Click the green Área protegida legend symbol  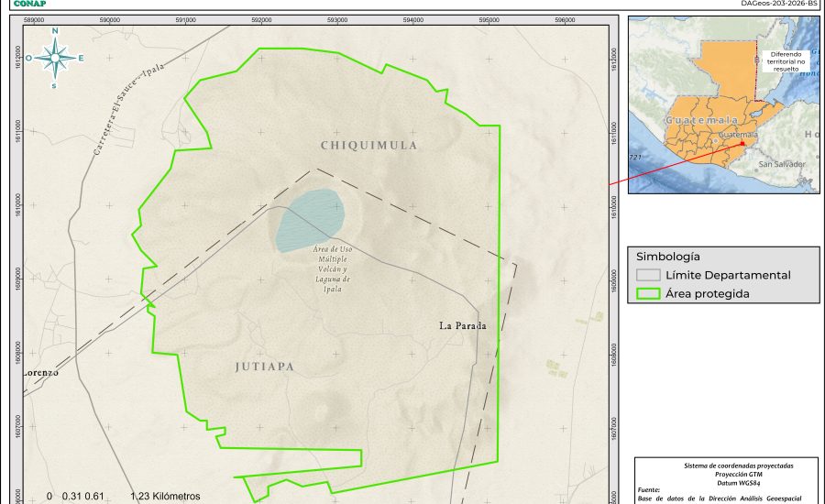tap(648, 294)
